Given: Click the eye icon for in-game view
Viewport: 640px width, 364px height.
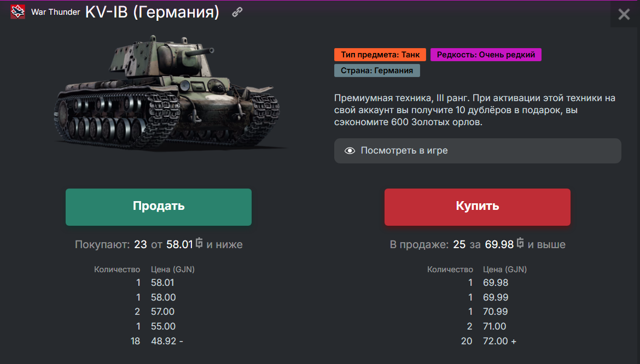Looking at the screenshot, I should 350,151.
